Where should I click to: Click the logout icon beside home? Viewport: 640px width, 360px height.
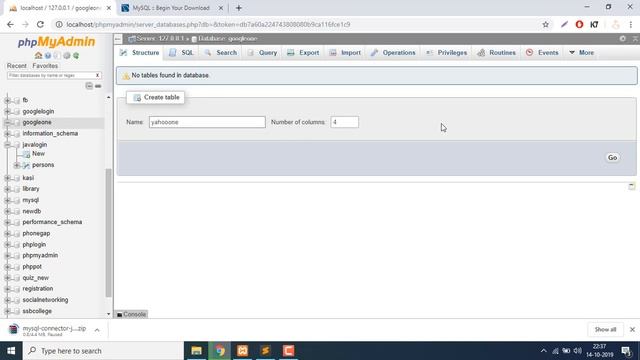(x=48, y=56)
